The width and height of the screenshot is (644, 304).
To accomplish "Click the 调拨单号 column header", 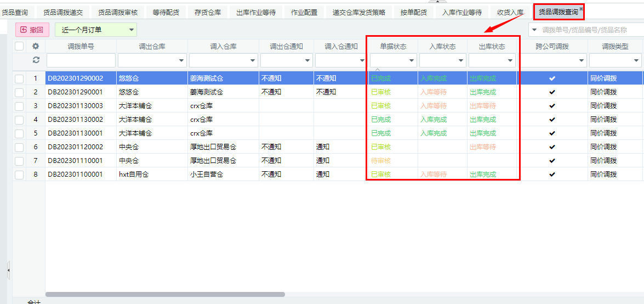I will (x=81, y=47).
